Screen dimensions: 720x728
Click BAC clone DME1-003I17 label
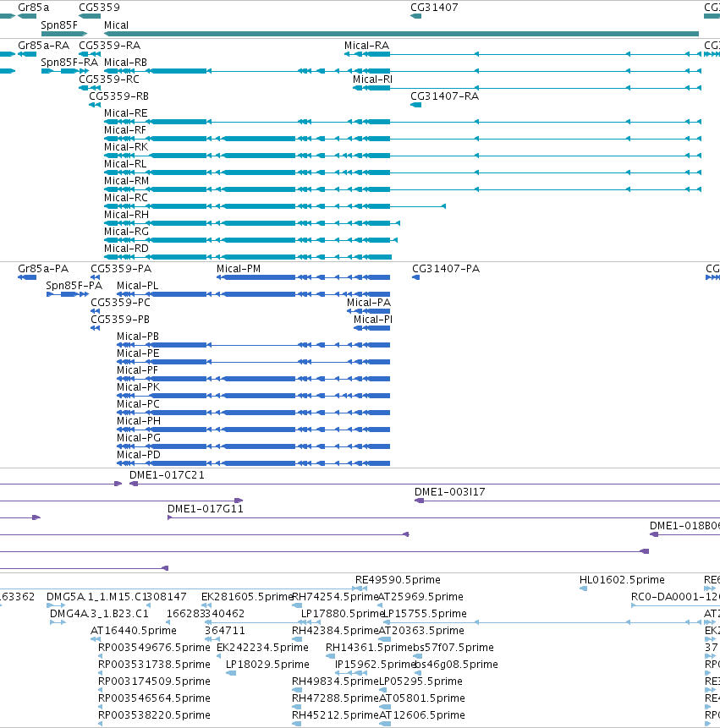click(449, 492)
